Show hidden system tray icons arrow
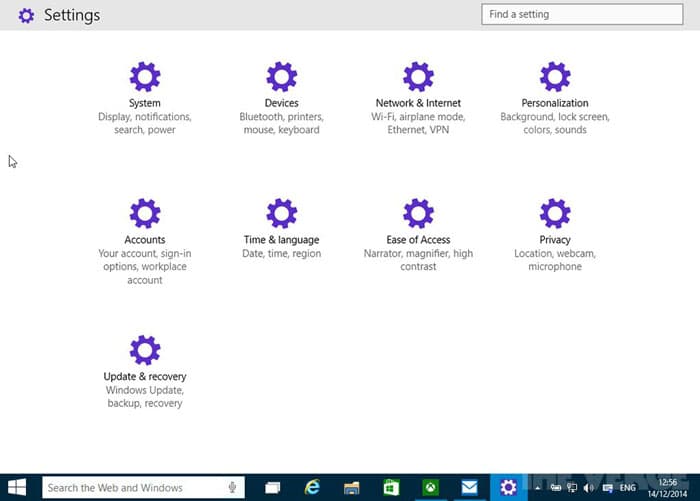Screen dimensions: 700x501 538,488
